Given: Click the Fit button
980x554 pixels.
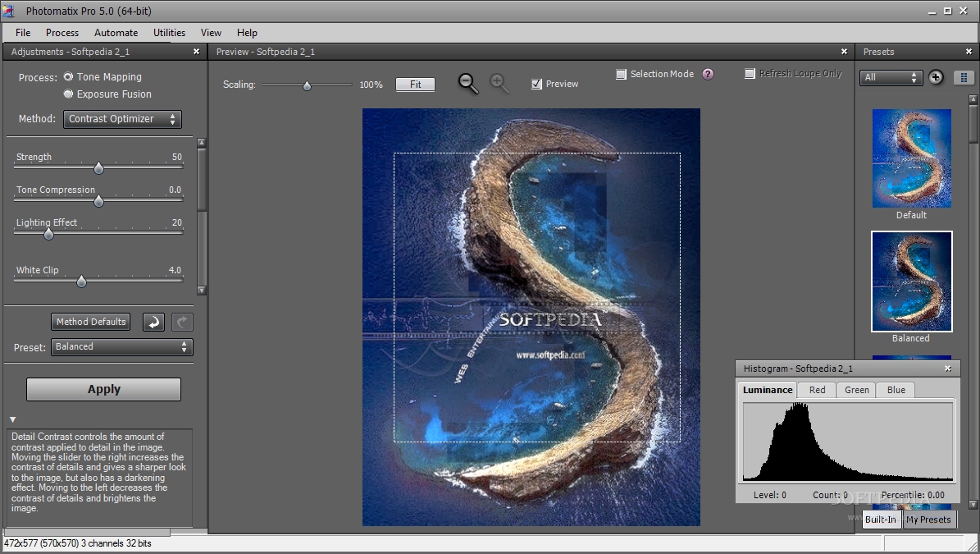Looking at the screenshot, I should tap(415, 85).
